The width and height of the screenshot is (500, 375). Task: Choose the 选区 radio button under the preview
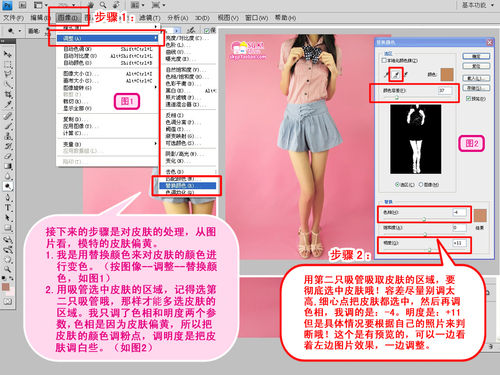point(397,184)
